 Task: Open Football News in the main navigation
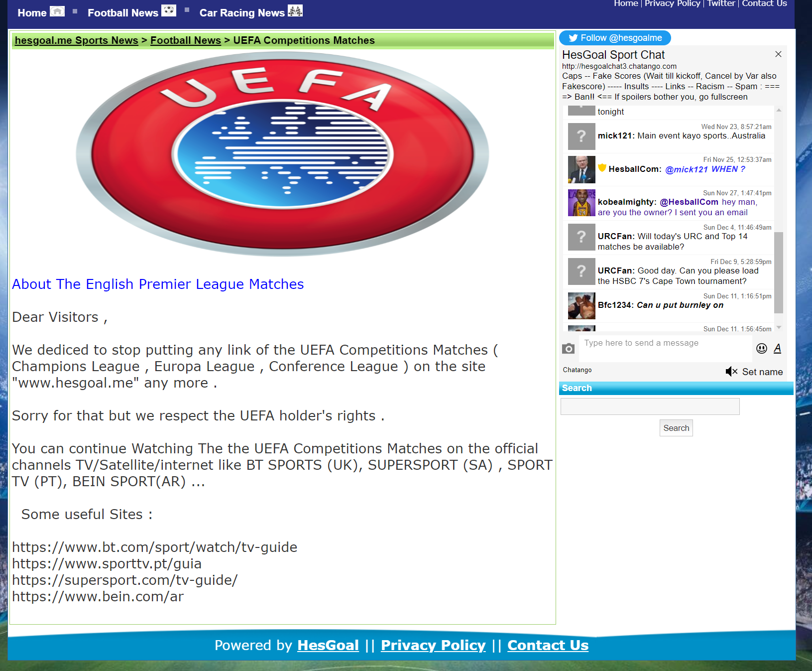coord(123,13)
